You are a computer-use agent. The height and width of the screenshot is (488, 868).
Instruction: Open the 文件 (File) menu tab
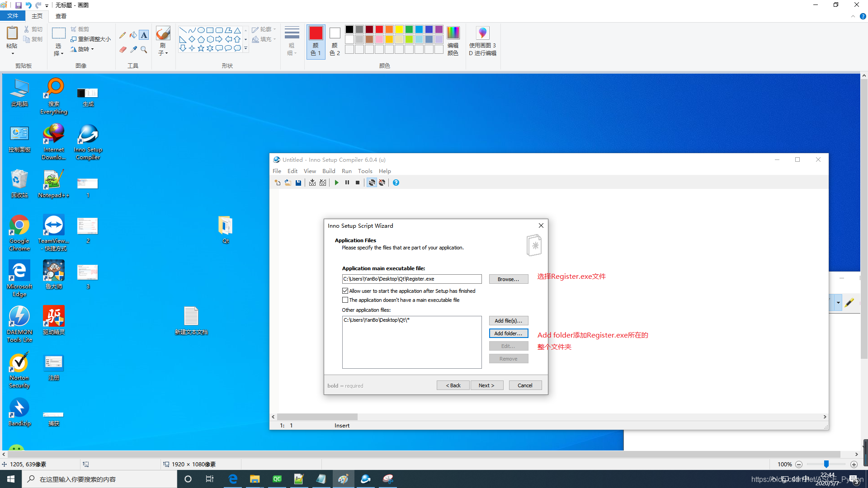pyautogui.click(x=13, y=16)
